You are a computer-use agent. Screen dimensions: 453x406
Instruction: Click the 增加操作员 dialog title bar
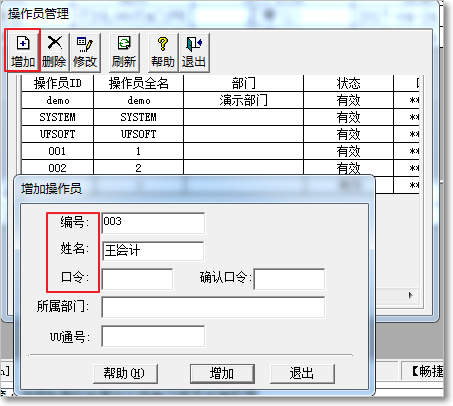coord(195,188)
